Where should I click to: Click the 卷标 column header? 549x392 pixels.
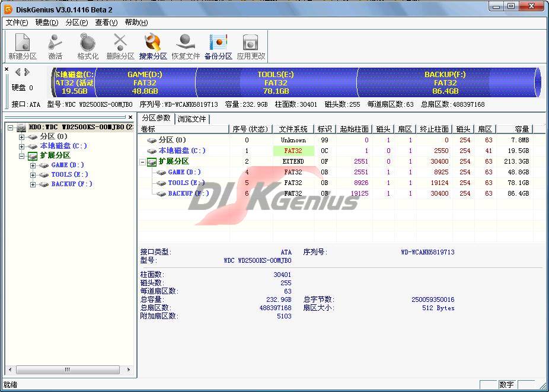[x=183, y=129]
